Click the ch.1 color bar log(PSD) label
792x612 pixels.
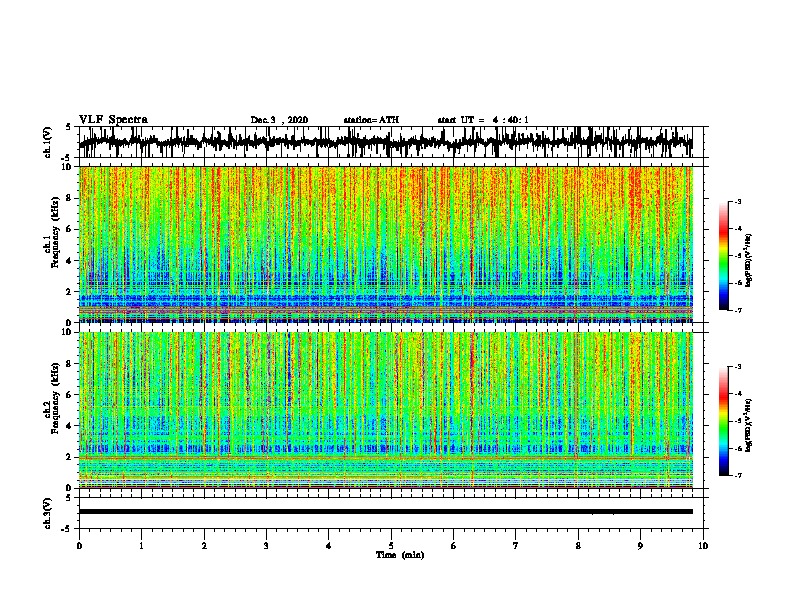[748, 260]
